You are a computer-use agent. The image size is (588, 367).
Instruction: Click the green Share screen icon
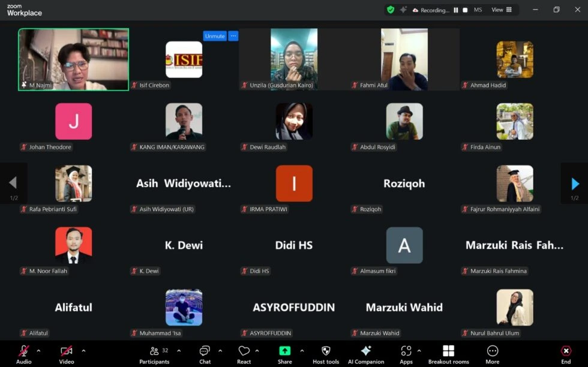[x=285, y=351]
